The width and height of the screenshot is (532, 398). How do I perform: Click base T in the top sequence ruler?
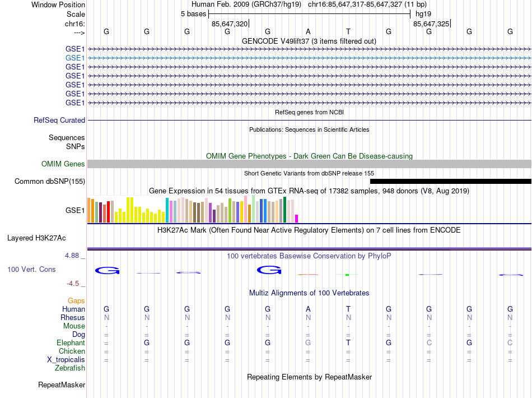(348, 31)
